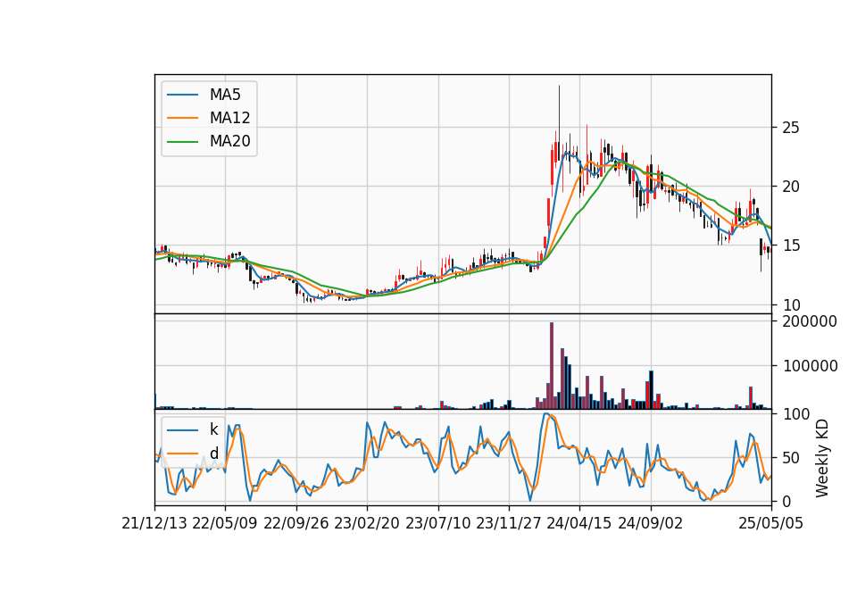Screen dimensions: 857x616
Task: Click the 23/02/20 date axis label
Action: 367,523
